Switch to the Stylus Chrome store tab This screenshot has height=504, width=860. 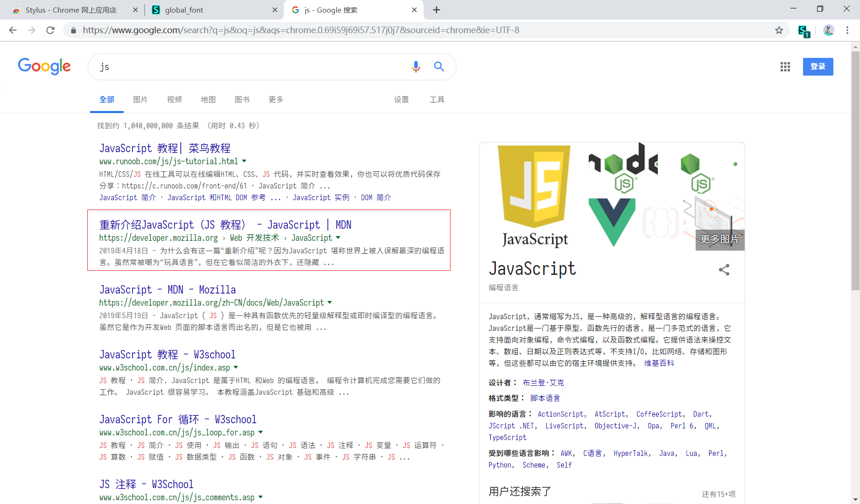point(70,10)
